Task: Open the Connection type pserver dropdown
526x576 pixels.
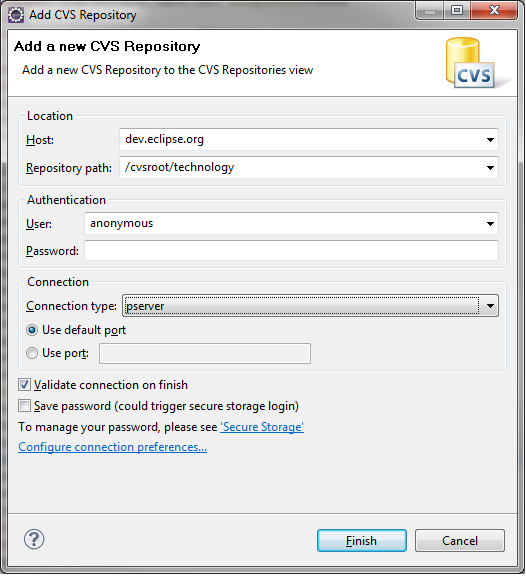Action: (310, 306)
